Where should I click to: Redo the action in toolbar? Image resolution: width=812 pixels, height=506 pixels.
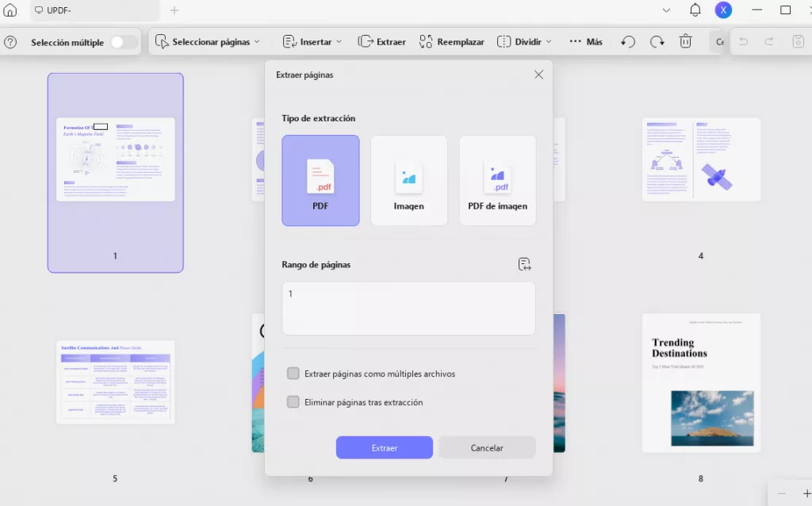[x=769, y=41]
